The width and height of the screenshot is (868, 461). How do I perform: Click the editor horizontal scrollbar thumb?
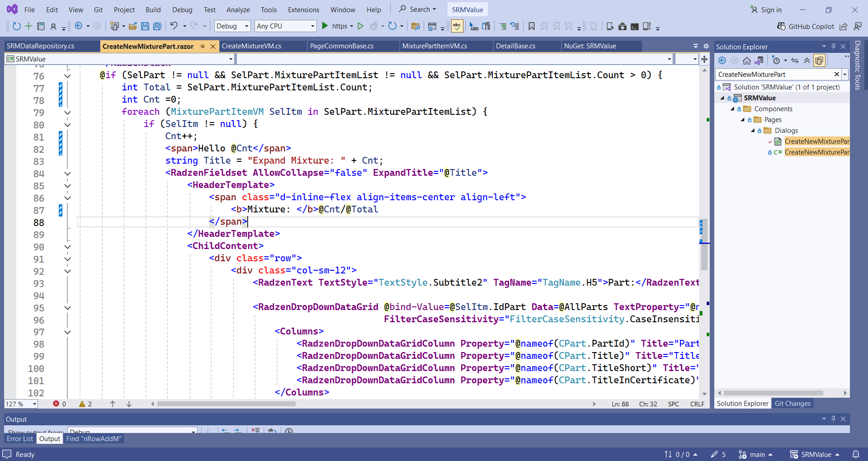click(x=226, y=404)
